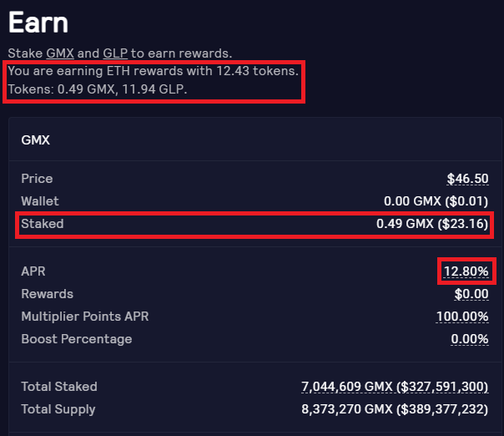Open the GLP link in the intro sentence

[115, 53]
